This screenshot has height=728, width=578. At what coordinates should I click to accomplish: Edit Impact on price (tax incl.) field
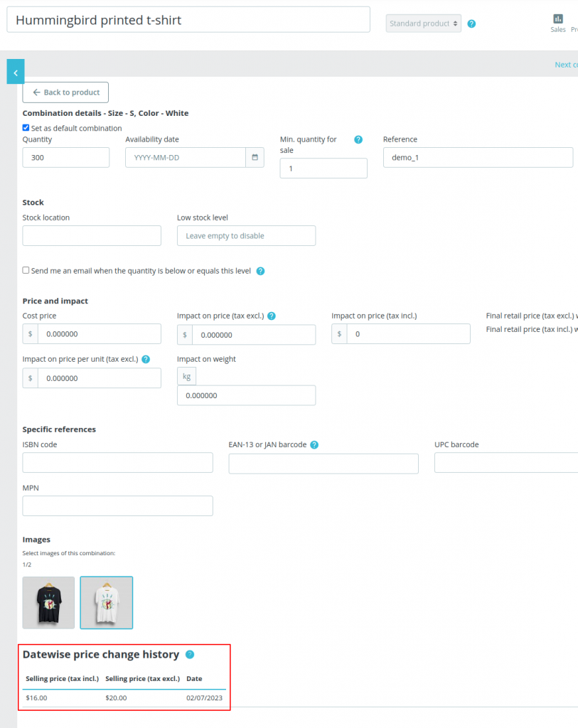409,334
